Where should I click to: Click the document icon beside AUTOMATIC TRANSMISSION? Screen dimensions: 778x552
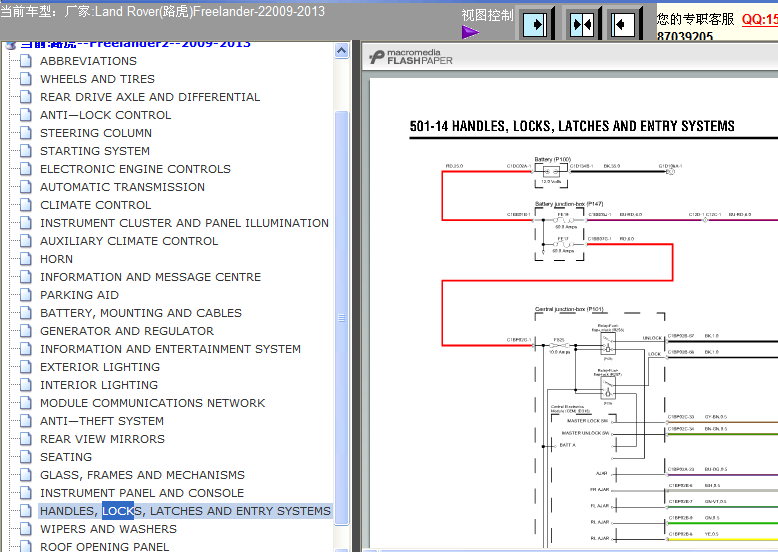coord(26,187)
